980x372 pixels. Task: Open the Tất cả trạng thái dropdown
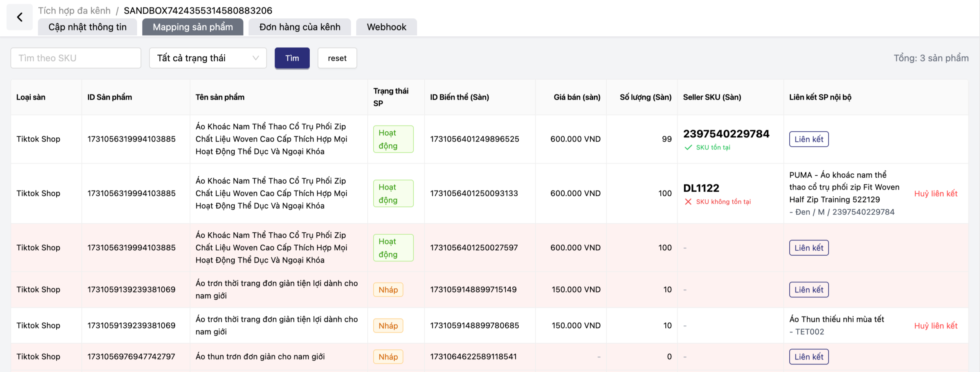[207, 58]
